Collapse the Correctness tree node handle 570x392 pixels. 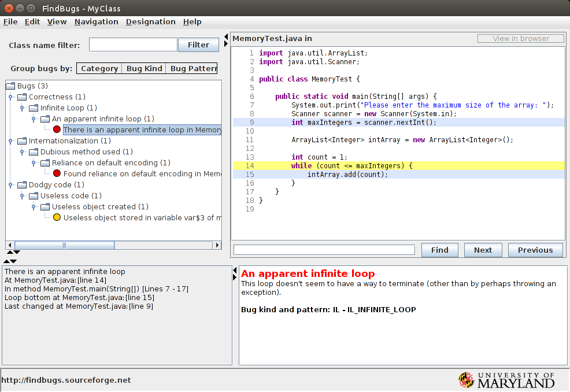click(x=10, y=97)
